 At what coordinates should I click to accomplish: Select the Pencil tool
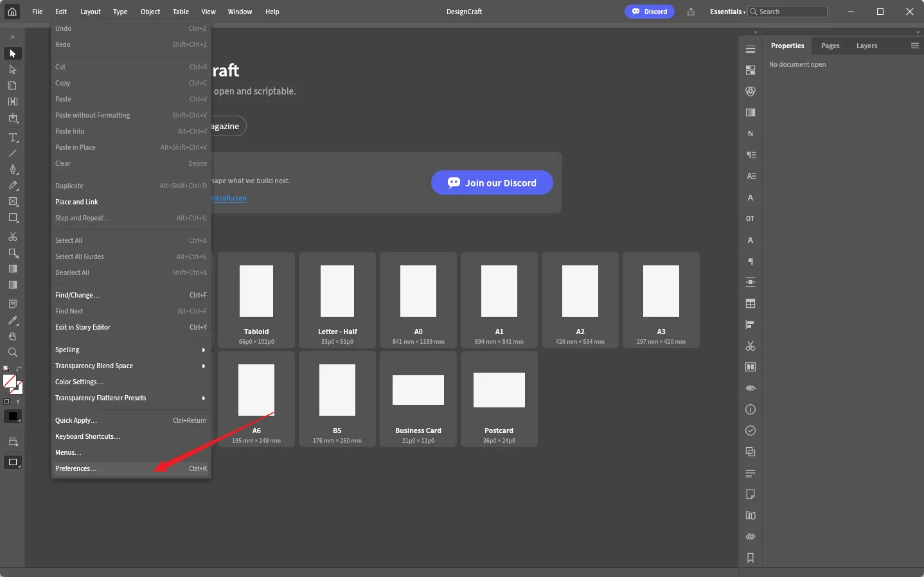point(12,186)
